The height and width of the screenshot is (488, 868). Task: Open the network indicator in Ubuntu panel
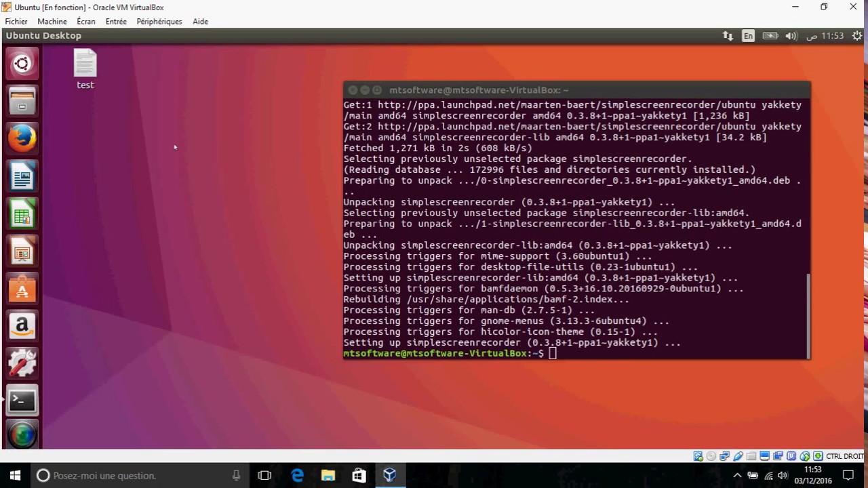[x=728, y=36]
